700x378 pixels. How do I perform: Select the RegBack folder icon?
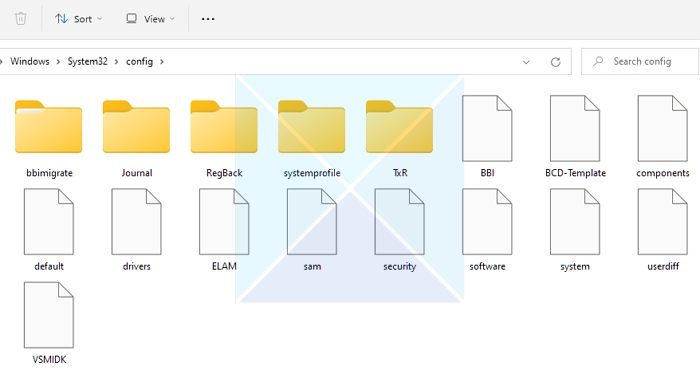(224, 127)
